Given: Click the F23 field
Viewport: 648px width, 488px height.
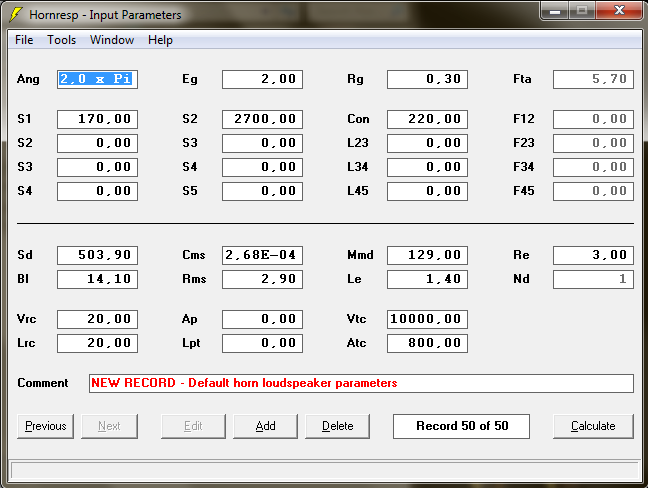Looking at the screenshot, I should 593,143.
